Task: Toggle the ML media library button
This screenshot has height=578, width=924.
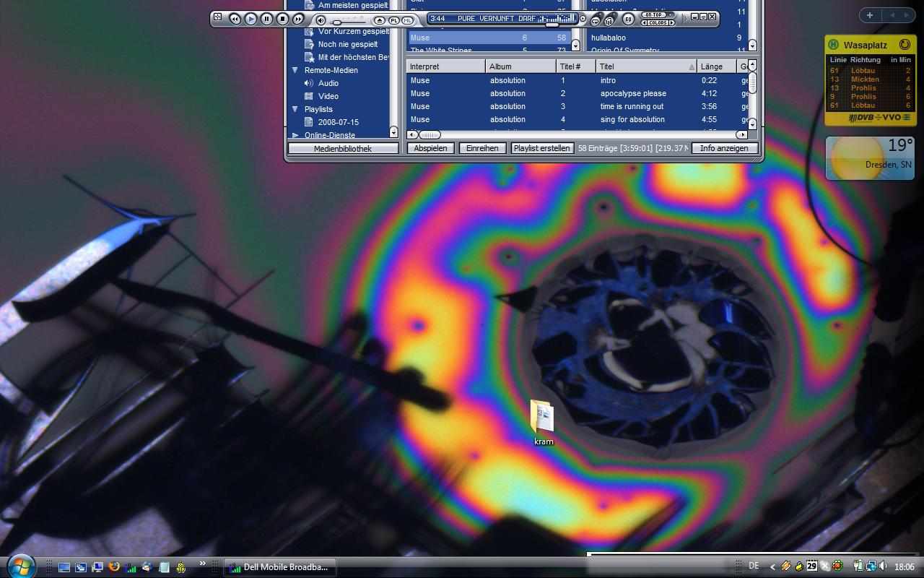Action: 408,20
